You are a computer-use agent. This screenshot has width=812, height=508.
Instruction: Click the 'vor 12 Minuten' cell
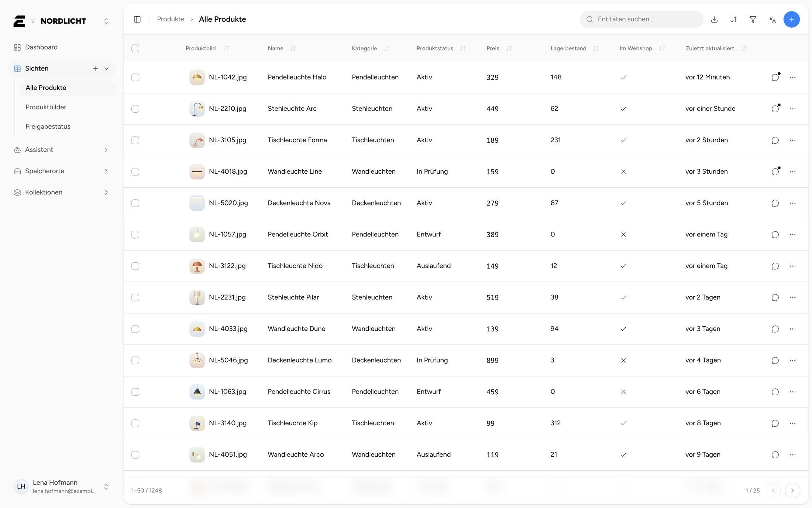[708, 77]
